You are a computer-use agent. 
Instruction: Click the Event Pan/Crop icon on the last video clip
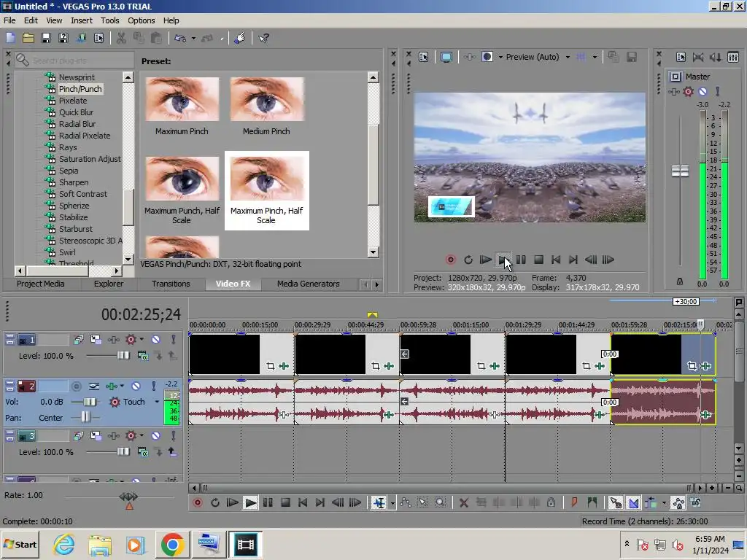click(x=692, y=366)
